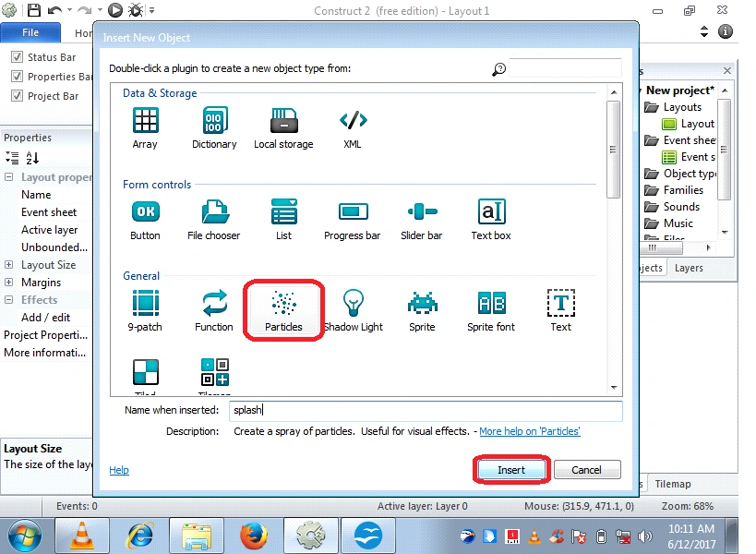Select the Tilemap grid icon

coord(214,372)
